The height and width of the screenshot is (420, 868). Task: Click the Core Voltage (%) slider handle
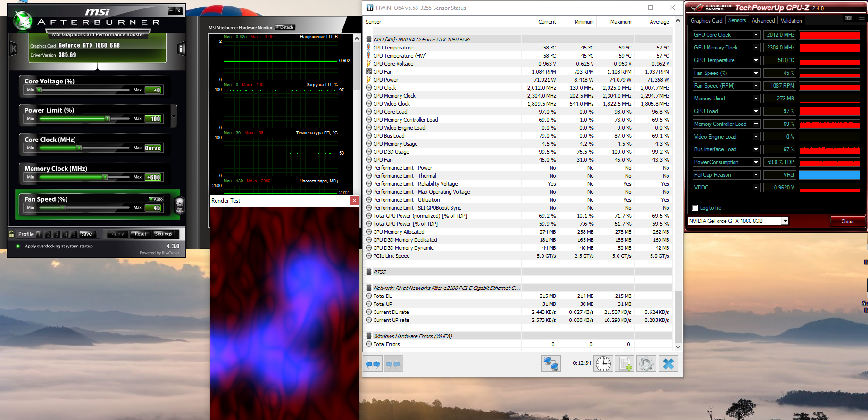click(x=40, y=90)
